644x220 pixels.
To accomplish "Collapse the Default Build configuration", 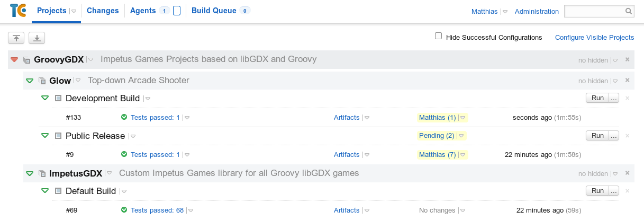I will click(x=45, y=191).
